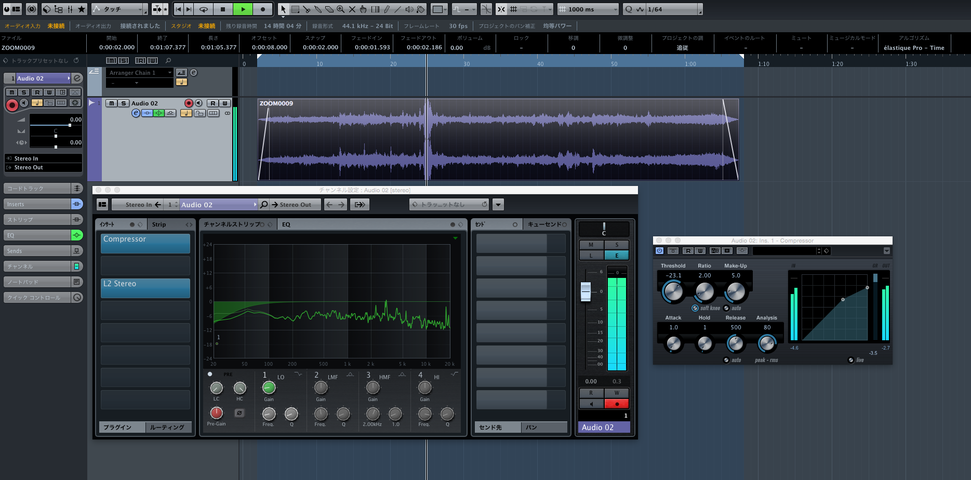Open the L2 Stereo insert slot
This screenshot has width=971, height=480.
(x=146, y=288)
